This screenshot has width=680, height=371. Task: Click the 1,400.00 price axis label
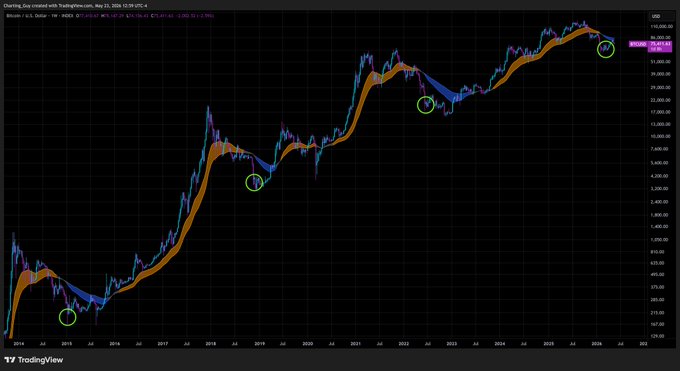(x=660, y=226)
